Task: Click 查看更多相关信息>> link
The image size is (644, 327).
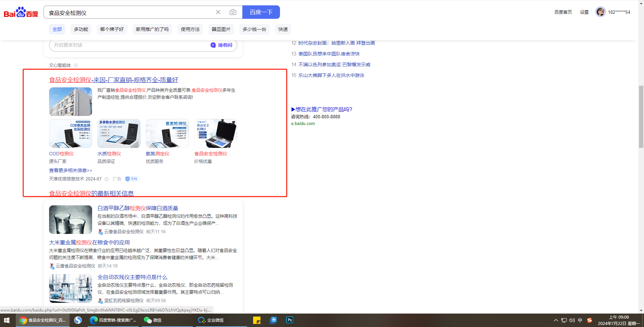Action: tap(71, 170)
